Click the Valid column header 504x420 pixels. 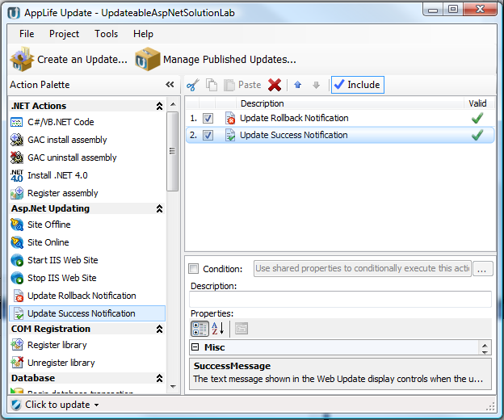477,103
